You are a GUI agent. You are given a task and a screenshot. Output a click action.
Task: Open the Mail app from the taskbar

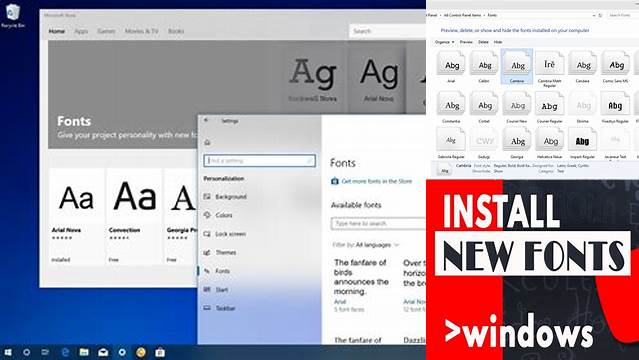coord(103,352)
